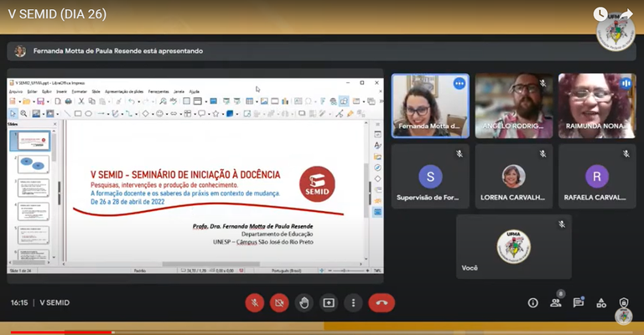
Task: Select the Line drawing tool
Action: point(67,114)
